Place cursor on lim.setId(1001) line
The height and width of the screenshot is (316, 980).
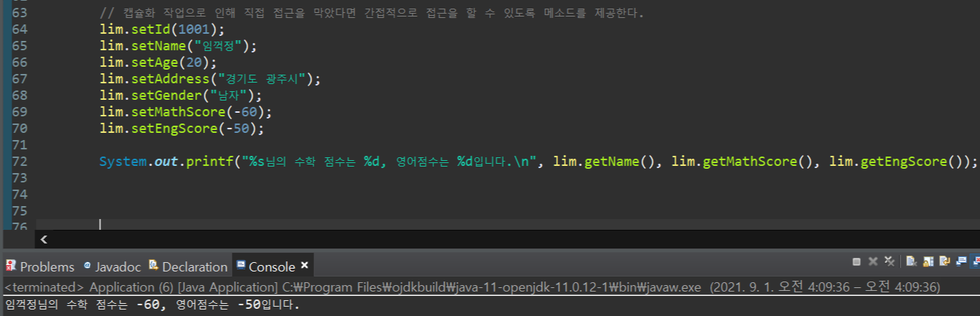click(162, 29)
